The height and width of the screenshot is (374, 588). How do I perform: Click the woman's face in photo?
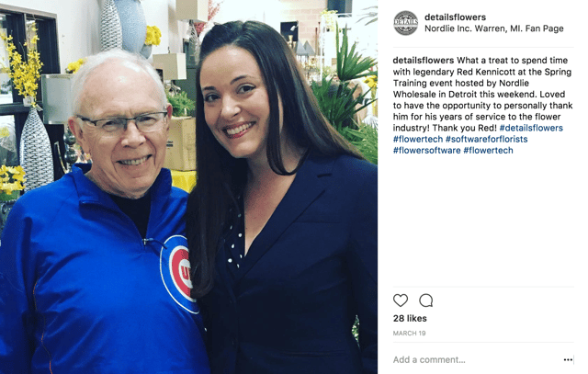pos(234,102)
